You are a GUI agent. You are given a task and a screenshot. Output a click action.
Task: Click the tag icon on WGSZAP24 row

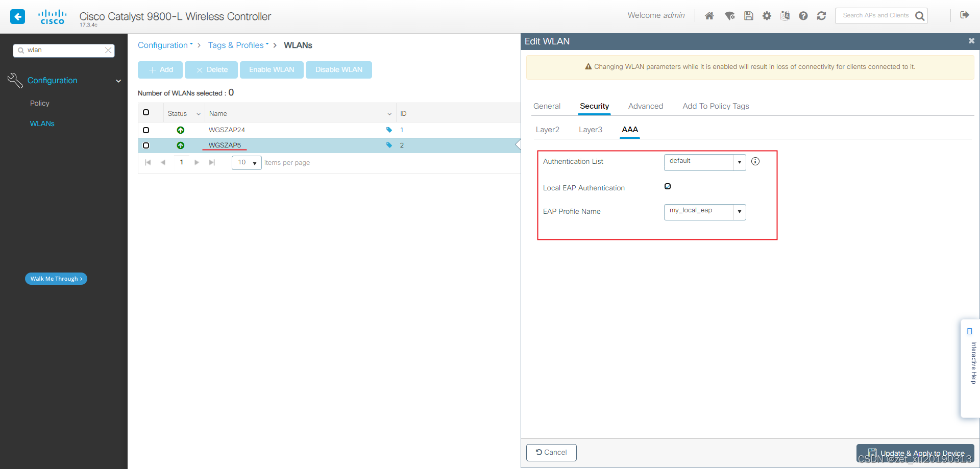389,130
